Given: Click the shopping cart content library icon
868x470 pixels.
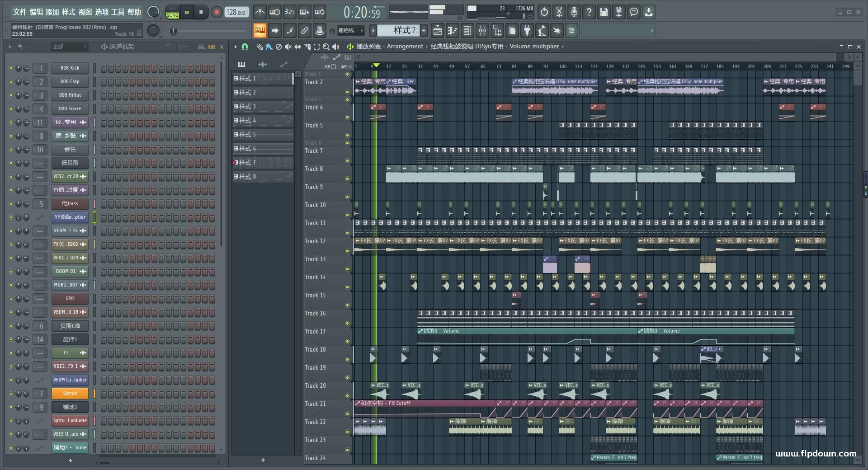Looking at the screenshot, I should [x=571, y=31].
